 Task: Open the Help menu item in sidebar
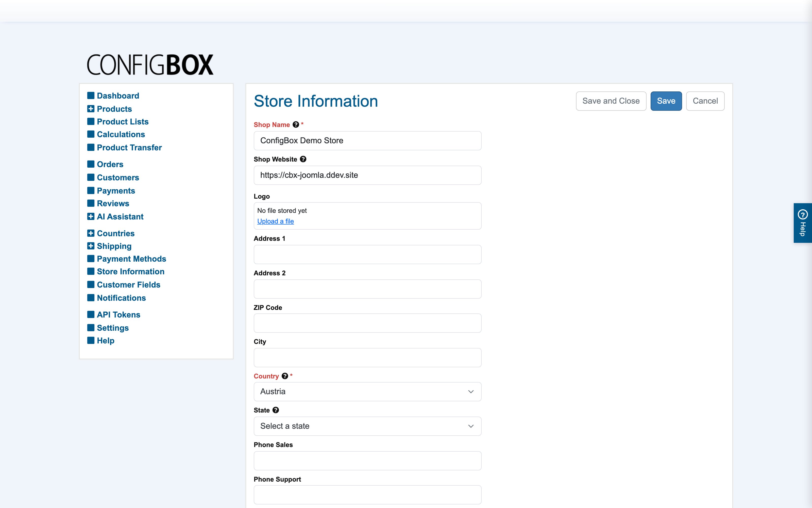pos(106,341)
